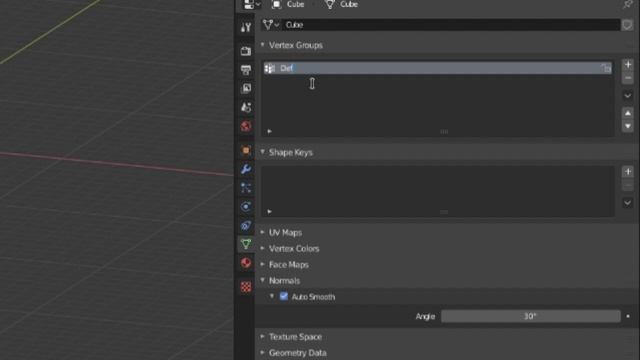Expand the Vertex Colors panel

click(290, 249)
